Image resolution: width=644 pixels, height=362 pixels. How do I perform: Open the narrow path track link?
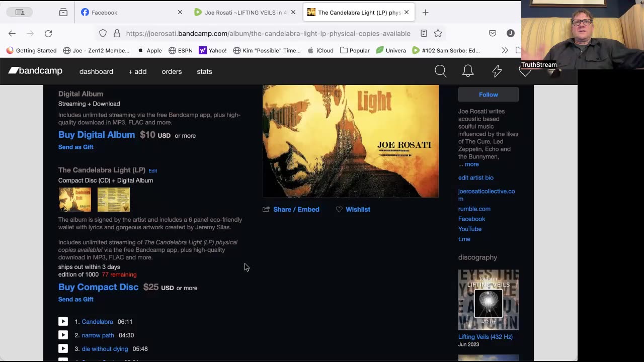(x=98, y=335)
